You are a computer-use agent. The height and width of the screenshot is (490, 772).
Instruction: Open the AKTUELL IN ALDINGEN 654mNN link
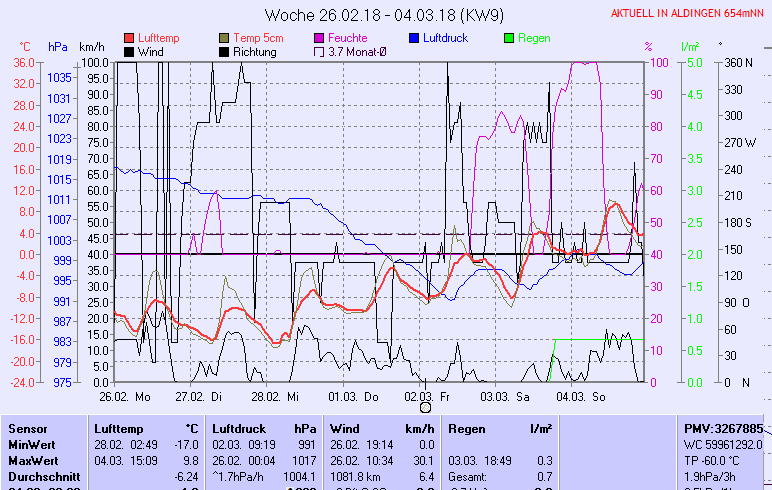tap(687, 14)
